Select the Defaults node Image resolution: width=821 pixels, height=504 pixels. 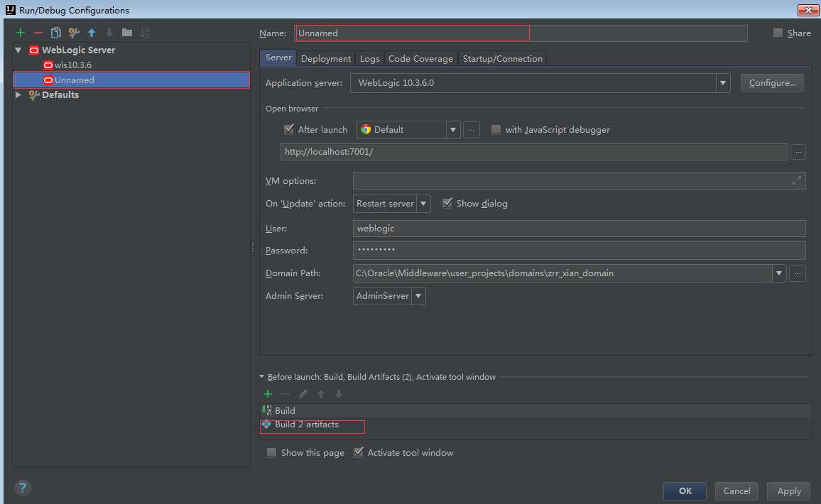[x=60, y=94]
